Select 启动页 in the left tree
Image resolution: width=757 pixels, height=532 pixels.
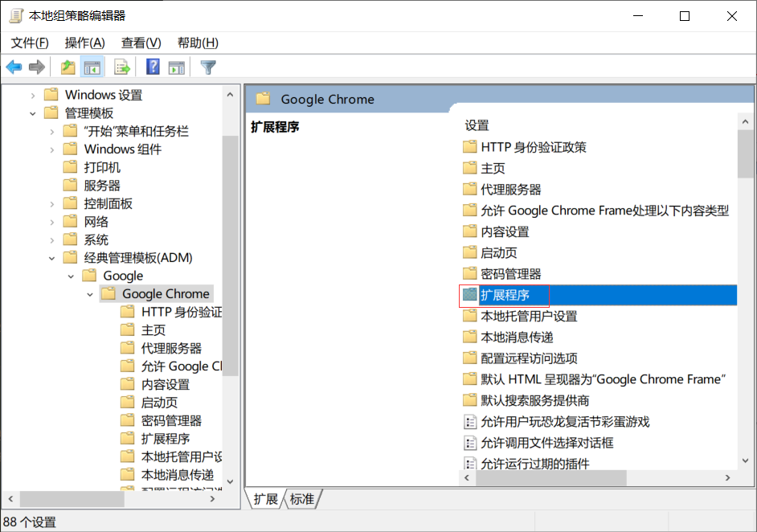(159, 402)
